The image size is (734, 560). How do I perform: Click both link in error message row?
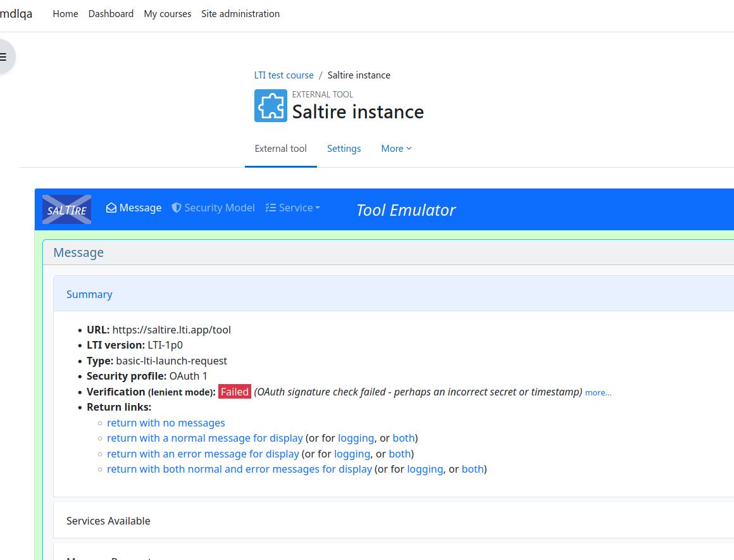[400, 454]
